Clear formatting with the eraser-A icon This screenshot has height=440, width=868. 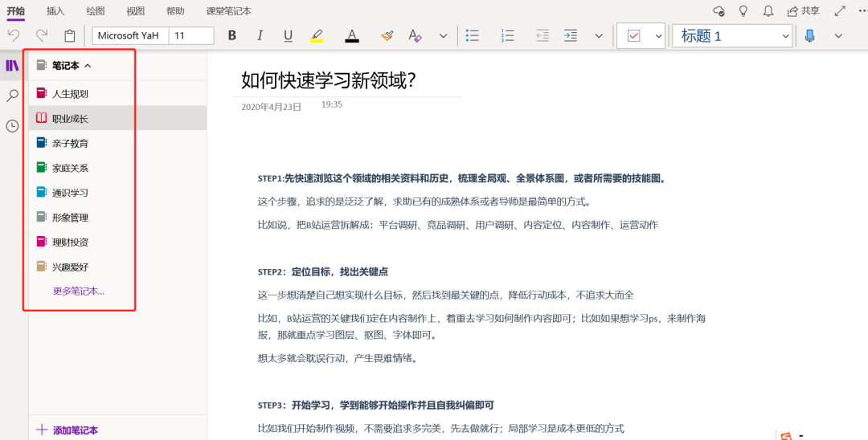[x=415, y=36]
